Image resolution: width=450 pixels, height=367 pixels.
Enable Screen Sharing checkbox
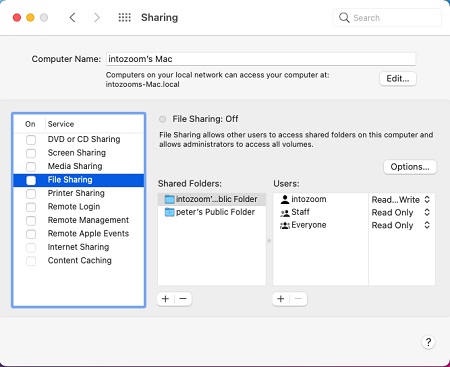31,153
